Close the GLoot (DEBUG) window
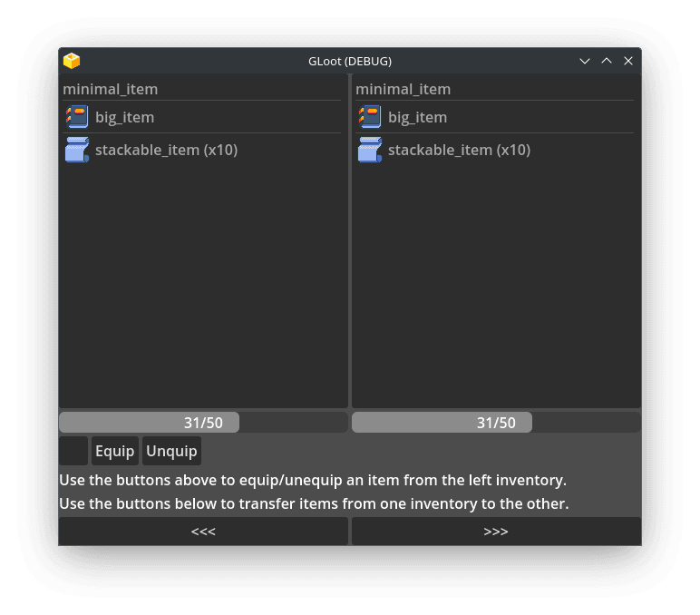The width and height of the screenshot is (700, 615). point(628,61)
